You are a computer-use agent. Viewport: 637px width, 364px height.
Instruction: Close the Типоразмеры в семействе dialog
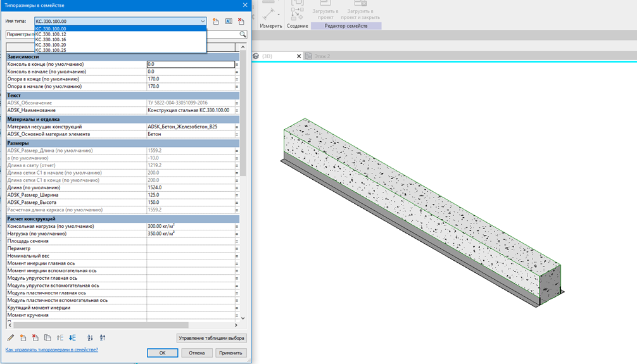[x=245, y=5]
